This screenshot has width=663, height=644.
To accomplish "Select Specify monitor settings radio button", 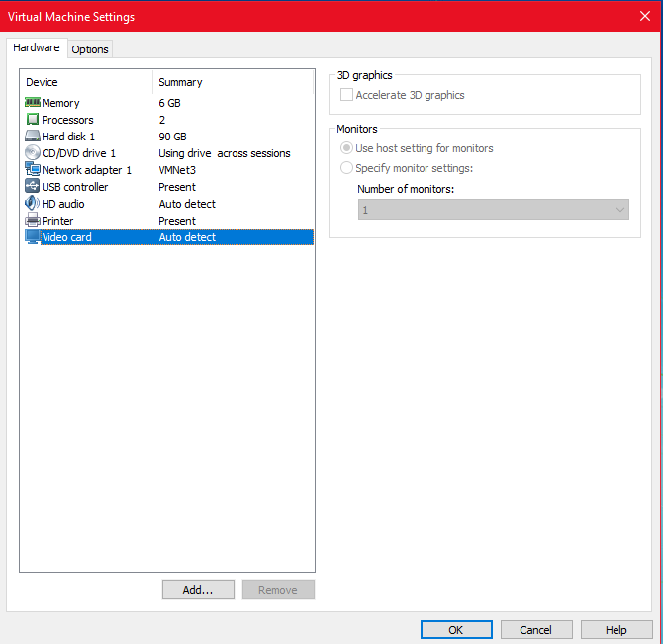I will click(346, 168).
